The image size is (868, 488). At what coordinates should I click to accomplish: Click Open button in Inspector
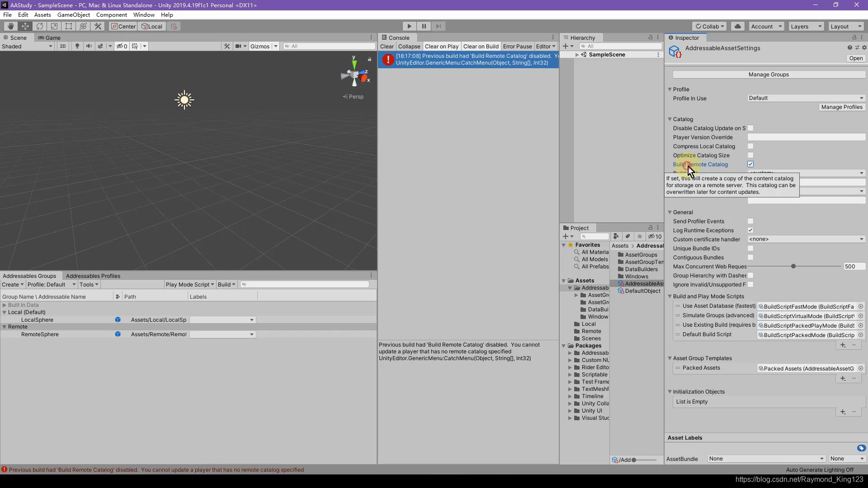pos(856,58)
